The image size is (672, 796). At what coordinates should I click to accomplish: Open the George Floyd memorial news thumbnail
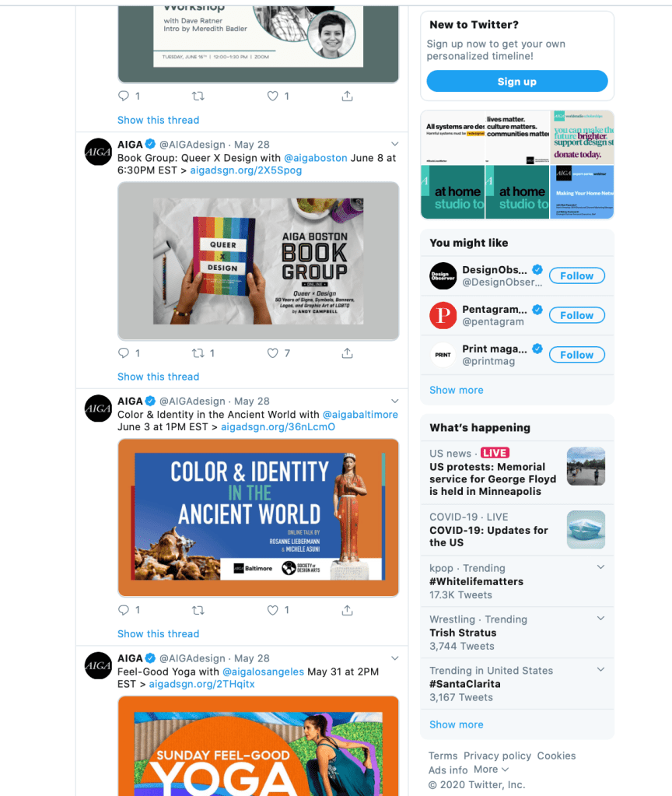[586, 467]
